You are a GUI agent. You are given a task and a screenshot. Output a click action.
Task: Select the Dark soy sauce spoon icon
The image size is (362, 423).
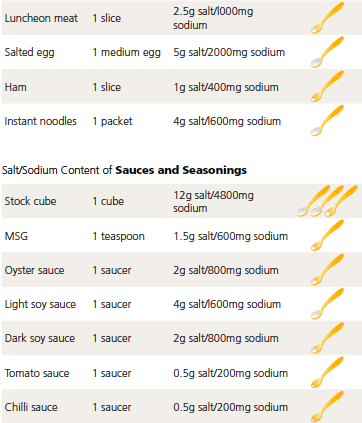tap(327, 338)
